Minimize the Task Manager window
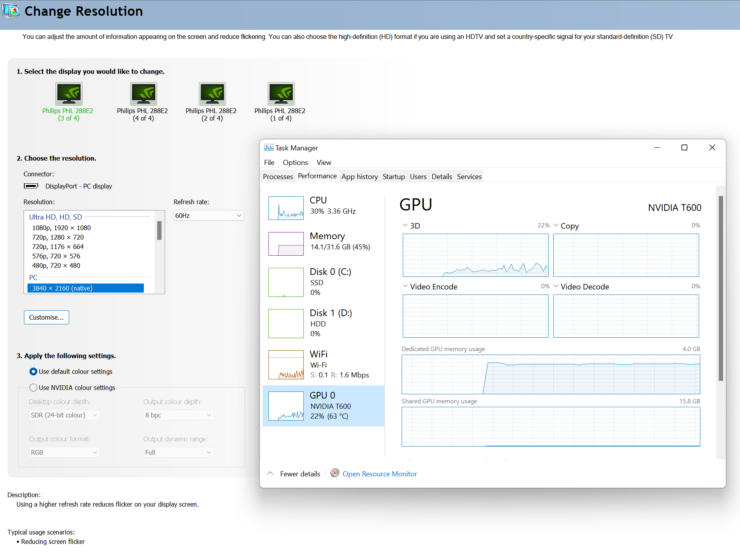The image size is (740, 560). pos(657,148)
